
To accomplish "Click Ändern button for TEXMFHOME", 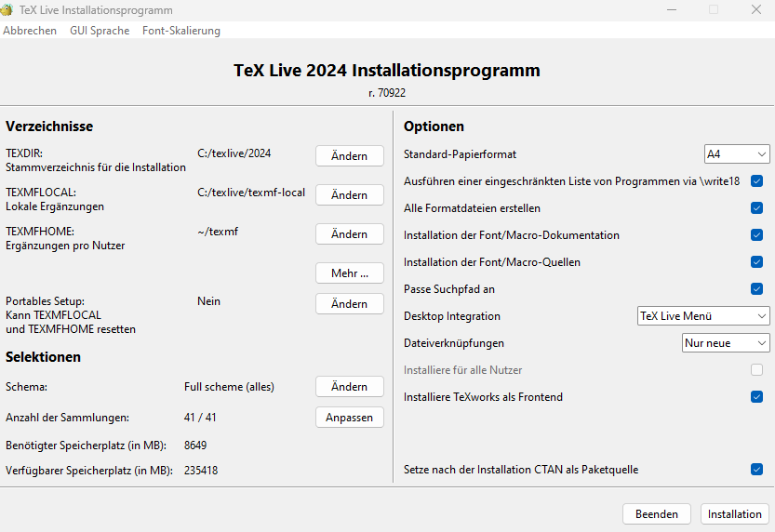I will point(349,233).
